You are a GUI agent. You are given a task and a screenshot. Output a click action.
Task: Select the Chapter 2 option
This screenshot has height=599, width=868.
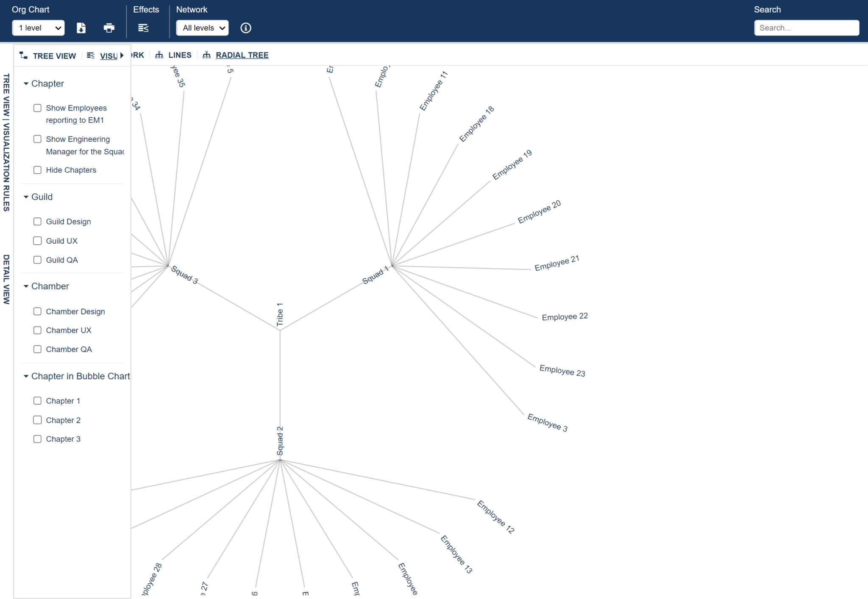pyautogui.click(x=37, y=420)
